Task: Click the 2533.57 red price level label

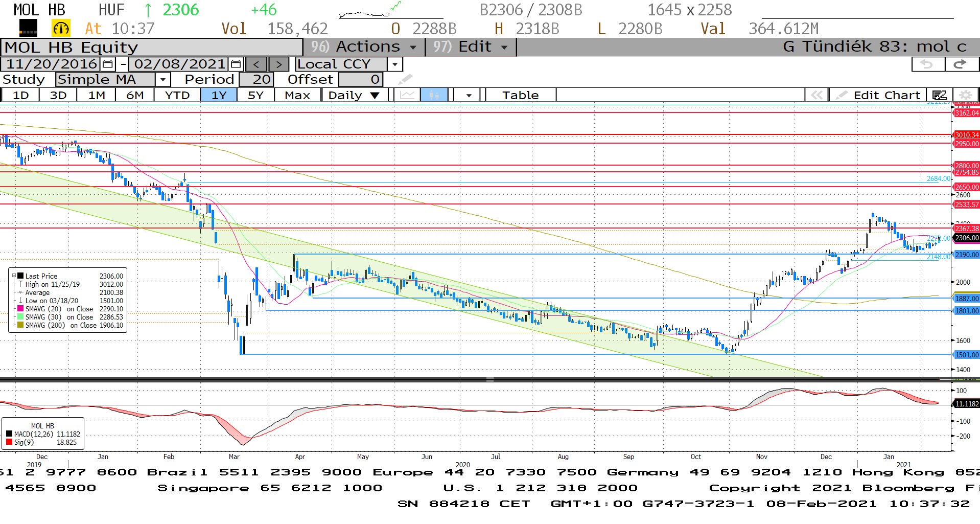Action: click(967, 204)
